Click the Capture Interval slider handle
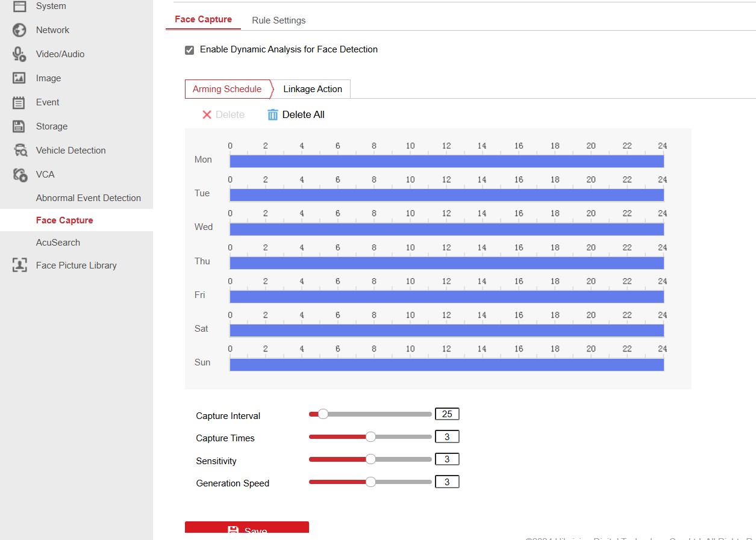This screenshot has height=540, width=756. 323,414
